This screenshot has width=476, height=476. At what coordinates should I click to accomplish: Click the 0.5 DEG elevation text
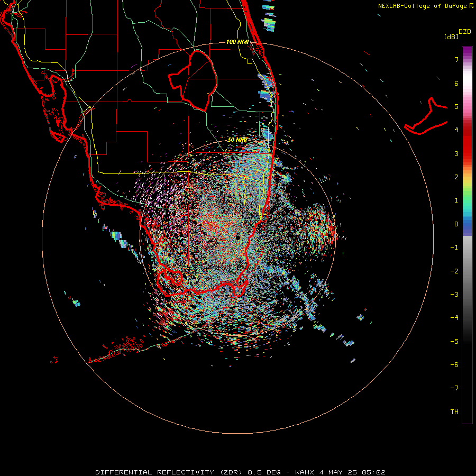pos(264,472)
